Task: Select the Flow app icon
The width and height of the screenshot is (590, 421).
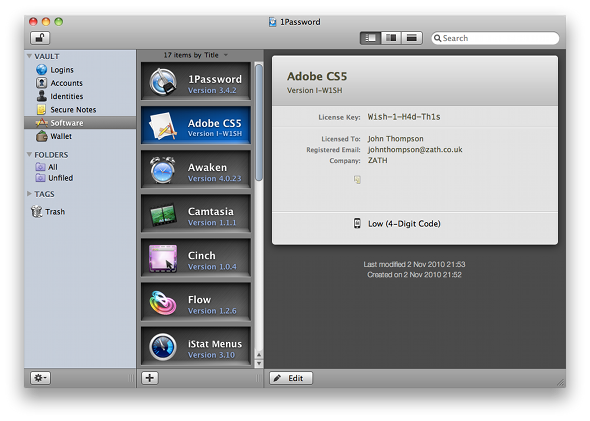Action: pyautogui.click(x=163, y=302)
